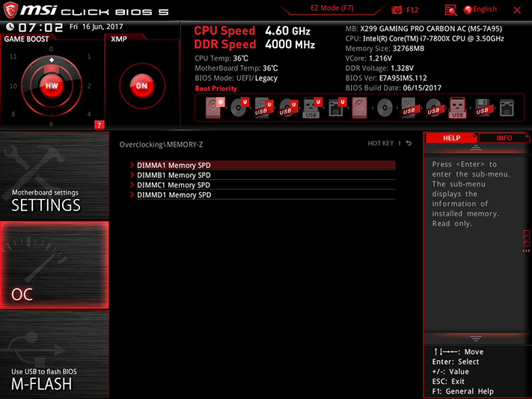Open the Game Boost question mark help
Viewport: 532px width, 399px height.
pos(99,125)
